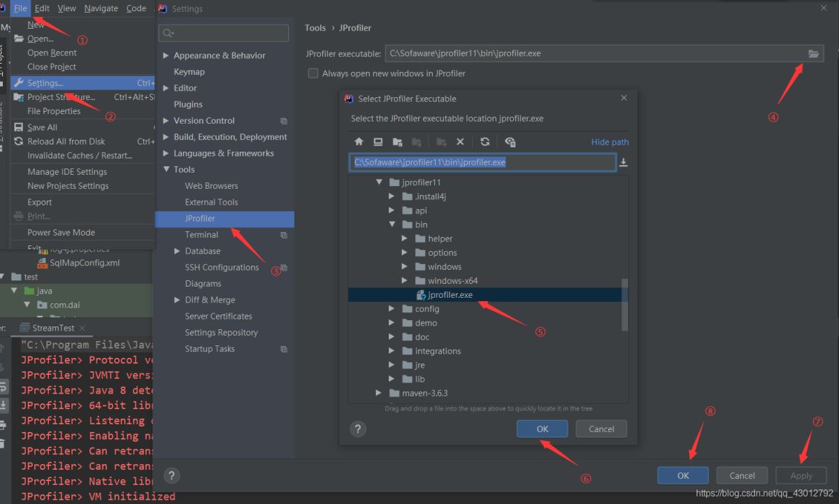Open the Navigate menu
This screenshot has height=504, width=839.
pyautogui.click(x=101, y=8)
